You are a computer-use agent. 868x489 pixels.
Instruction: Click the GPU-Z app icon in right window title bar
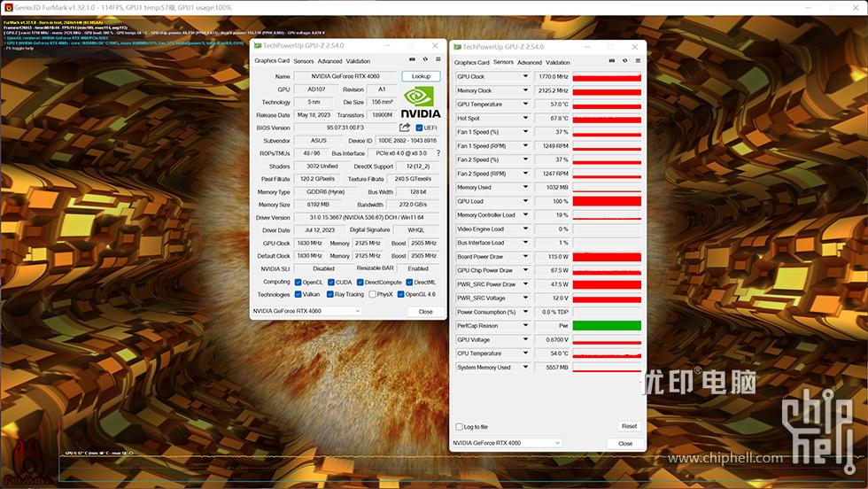click(x=457, y=47)
